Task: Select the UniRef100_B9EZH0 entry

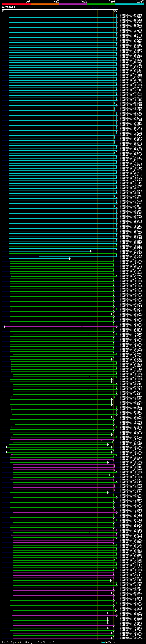Action: (x=131, y=42)
